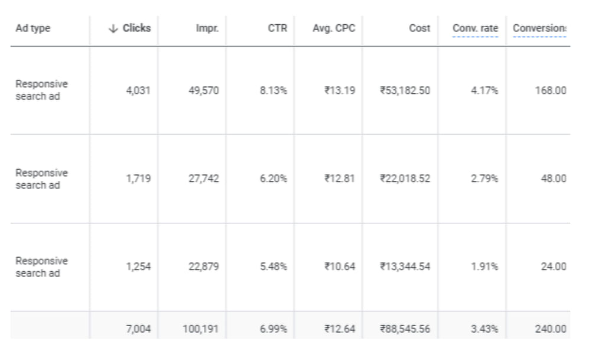605x364 pixels.
Task: Click the Cost column header
Action: (419, 28)
